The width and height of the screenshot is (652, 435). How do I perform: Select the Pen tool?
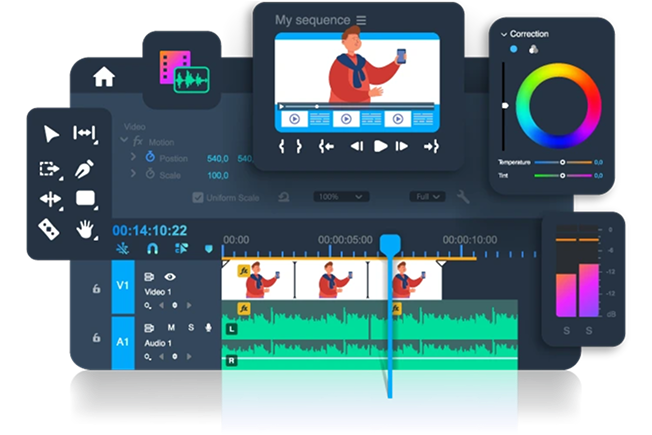(85, 168)
